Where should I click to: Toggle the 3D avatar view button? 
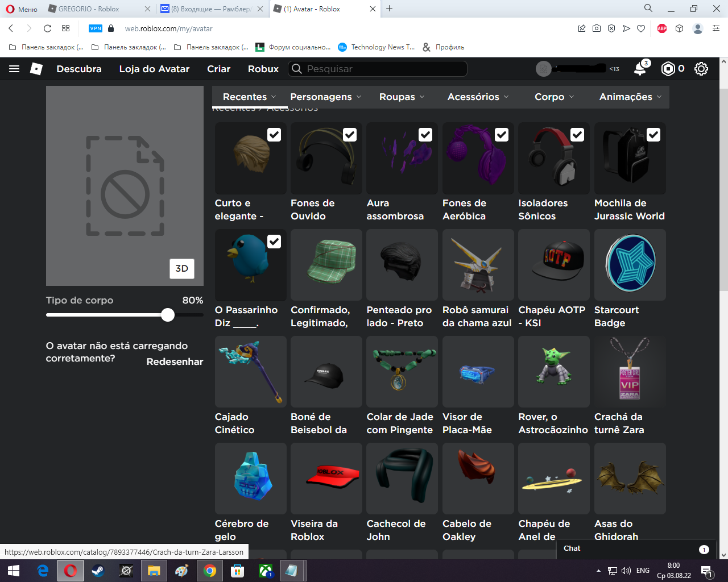182,269
